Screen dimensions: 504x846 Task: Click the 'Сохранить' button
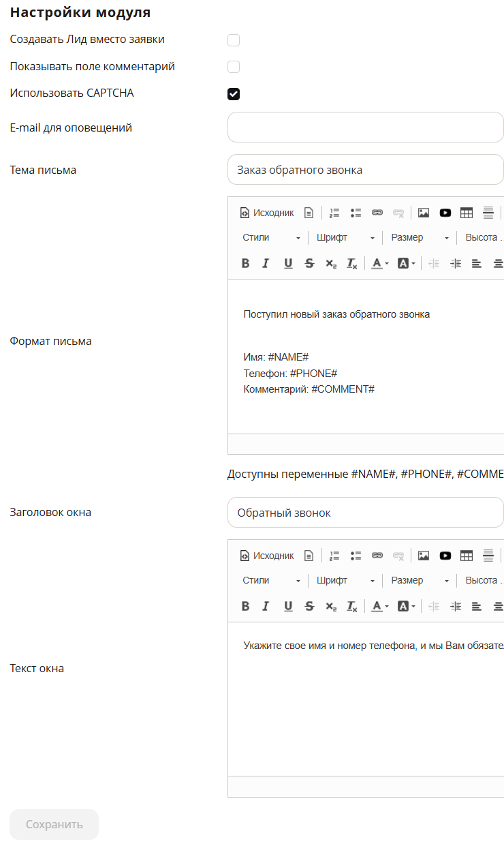point(54,825)
